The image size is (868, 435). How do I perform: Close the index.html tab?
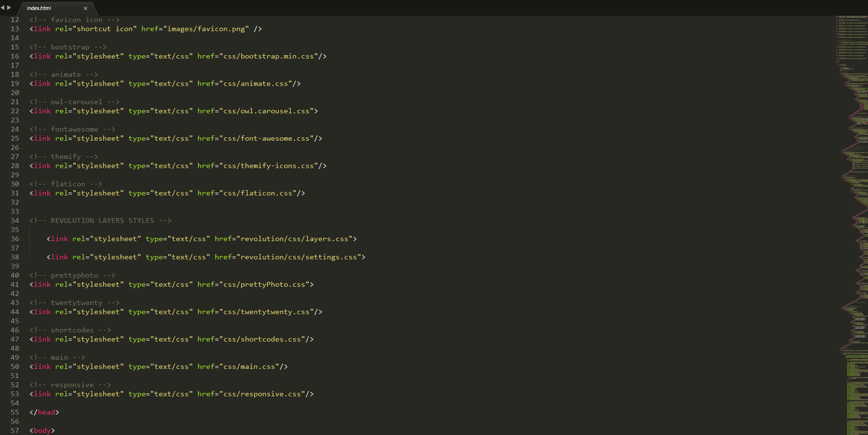86,8
